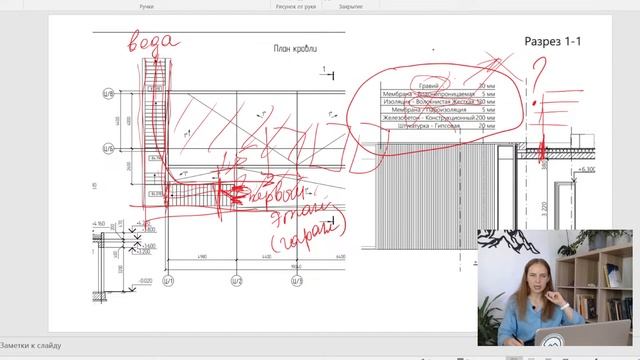Image resolution: width=640 pixels, height=360 pixels.
Task: Click the 'Железобетон - Конструкционный' table row
Action: click(438, 118)
